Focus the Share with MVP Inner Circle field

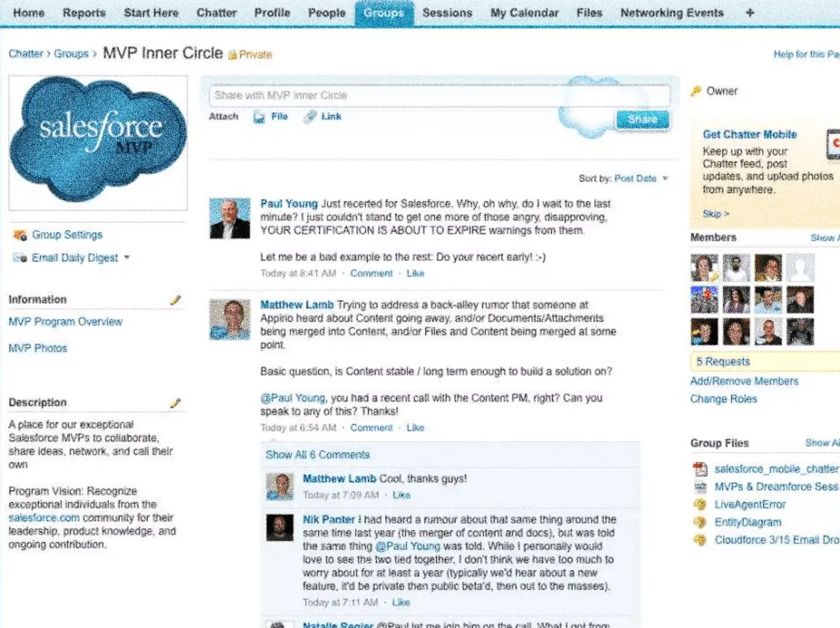click(x=439, y=95)
